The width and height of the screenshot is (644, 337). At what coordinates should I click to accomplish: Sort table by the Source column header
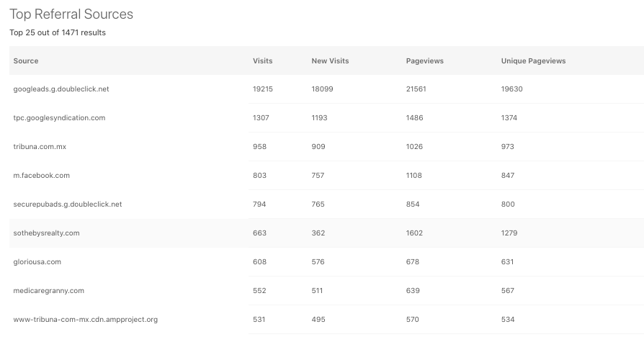click(x=25, y=60)
